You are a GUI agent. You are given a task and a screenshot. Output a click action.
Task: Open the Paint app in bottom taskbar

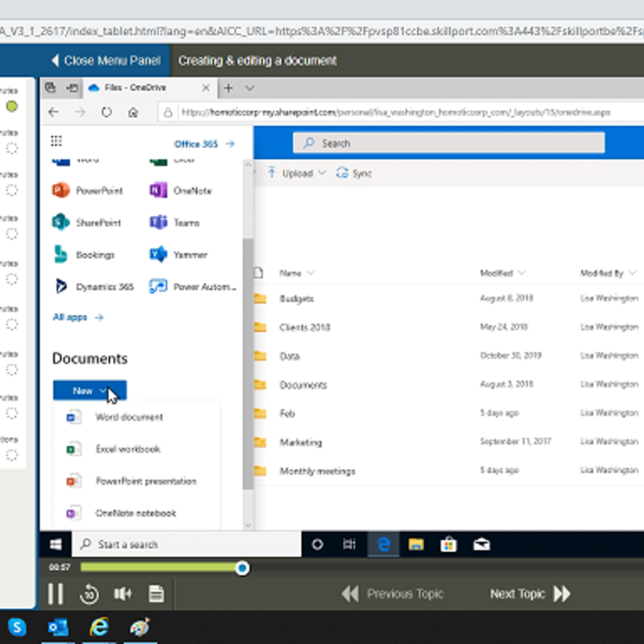click(x=140, y=627)
